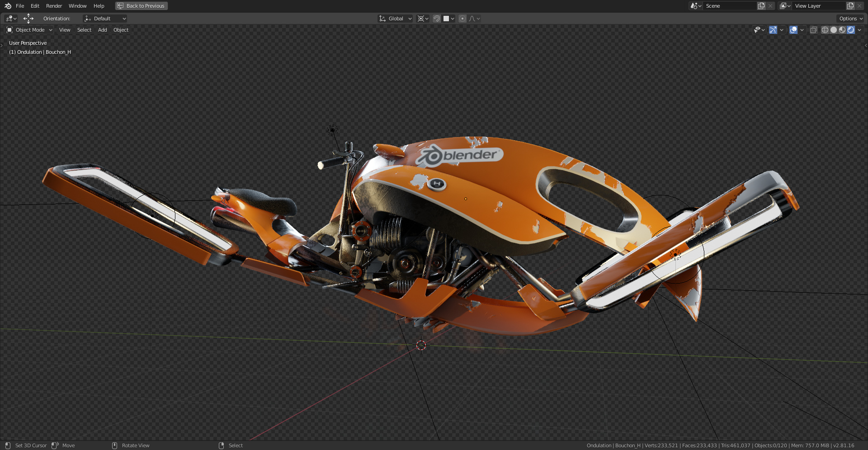Viewport: 868px width, 450px height.
Task: Open the View menu in viewport header
Action: coord(65,30)
